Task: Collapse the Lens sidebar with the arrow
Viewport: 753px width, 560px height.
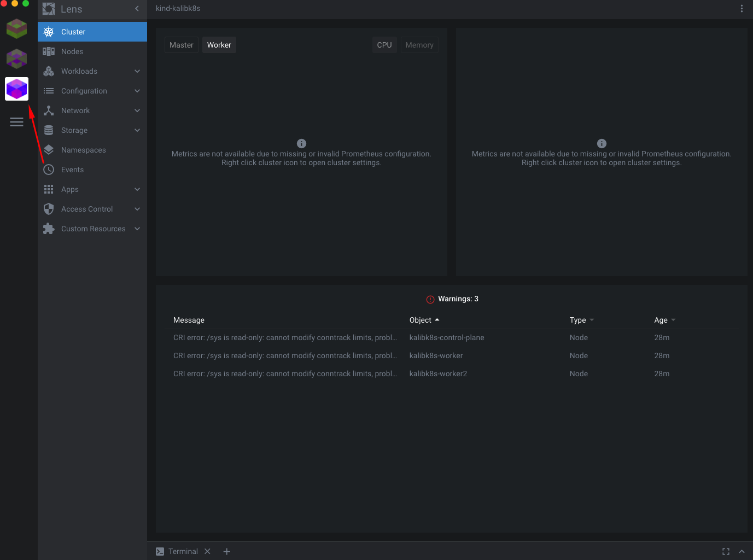Action: pyautogui.click(x=137, y=9)
